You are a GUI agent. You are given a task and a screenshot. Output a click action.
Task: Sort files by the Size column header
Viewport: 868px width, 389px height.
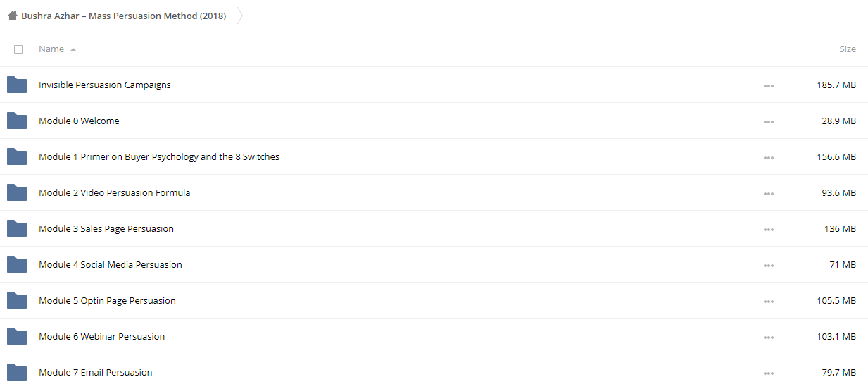(x=847, y=49)
